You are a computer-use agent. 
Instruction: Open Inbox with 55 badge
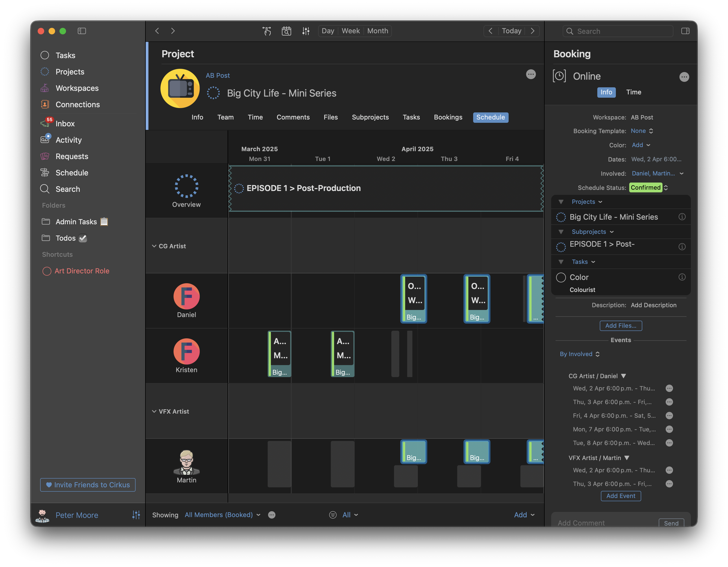click(x=65, y=124)
